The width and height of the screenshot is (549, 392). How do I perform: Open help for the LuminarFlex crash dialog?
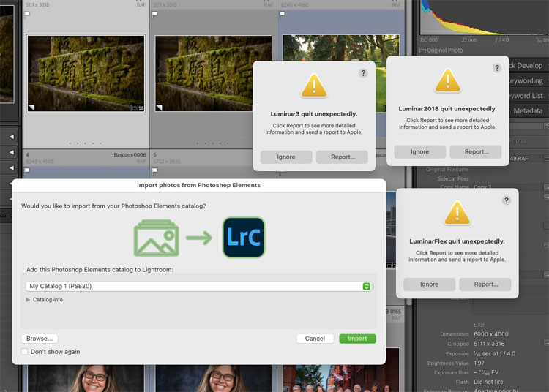tap(507, 200)
